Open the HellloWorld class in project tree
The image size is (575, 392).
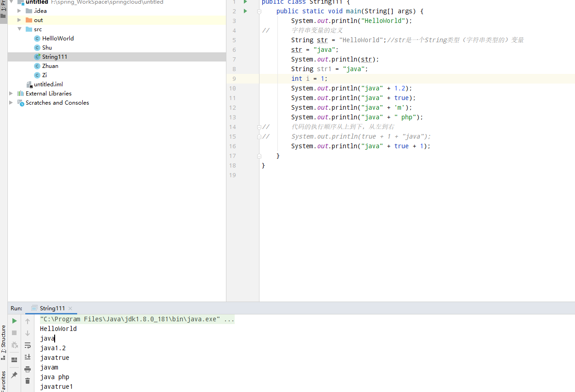(58, 38)
